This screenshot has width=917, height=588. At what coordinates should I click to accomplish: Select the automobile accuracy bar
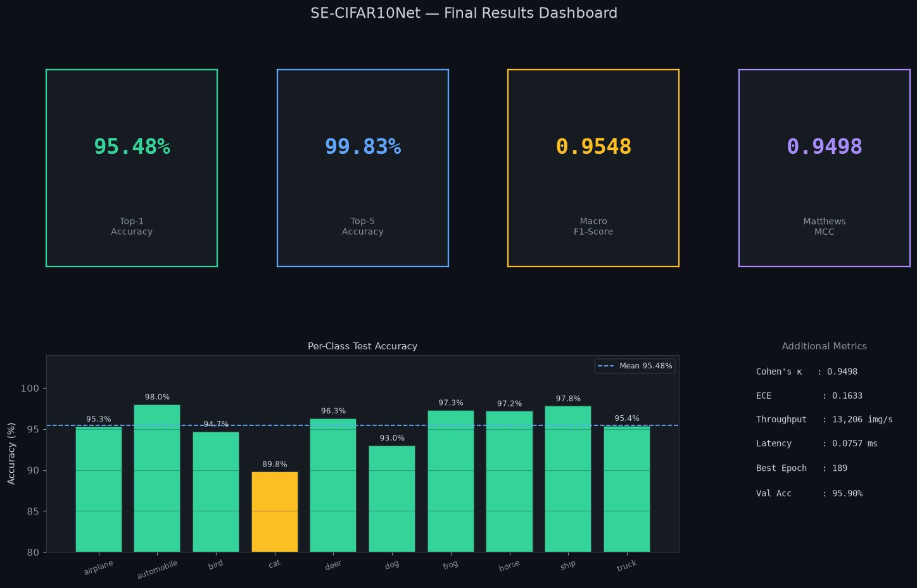pos(157,479)
